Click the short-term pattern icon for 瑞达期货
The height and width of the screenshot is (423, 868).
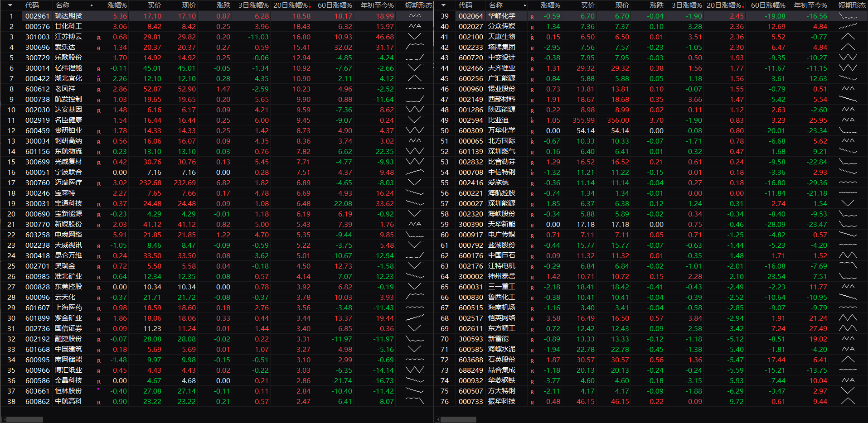[x=415, y=16]
